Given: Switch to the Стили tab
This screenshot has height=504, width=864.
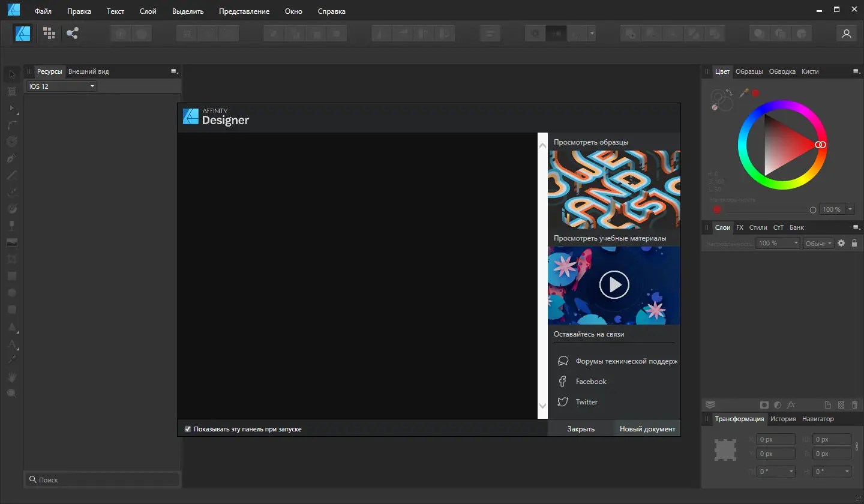Looking at the screenshot, I should pos(758,227).
